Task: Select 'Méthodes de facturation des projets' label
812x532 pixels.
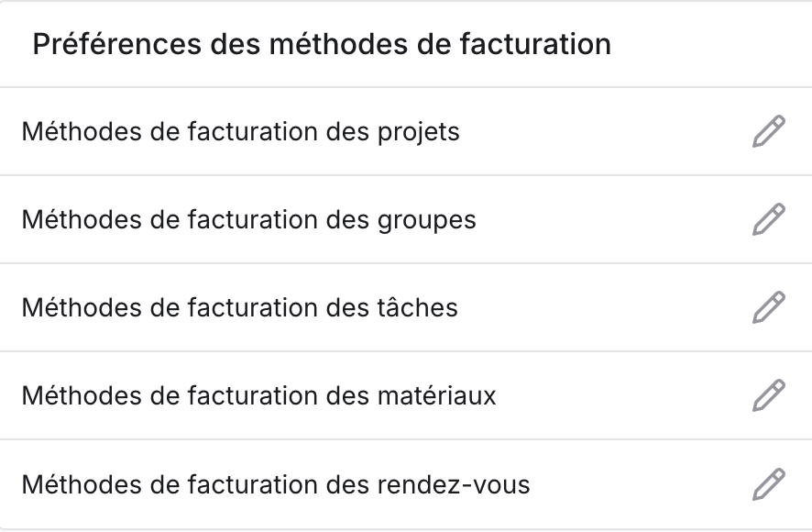Action: (x=240, y=132)
